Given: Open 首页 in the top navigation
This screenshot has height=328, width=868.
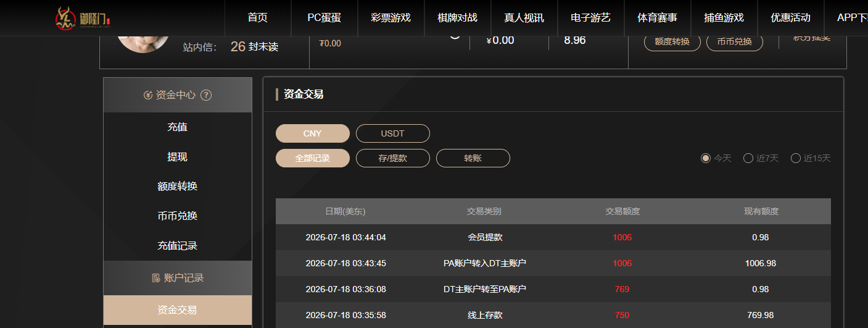Looking at the screenshot, I should pos(258,18).
